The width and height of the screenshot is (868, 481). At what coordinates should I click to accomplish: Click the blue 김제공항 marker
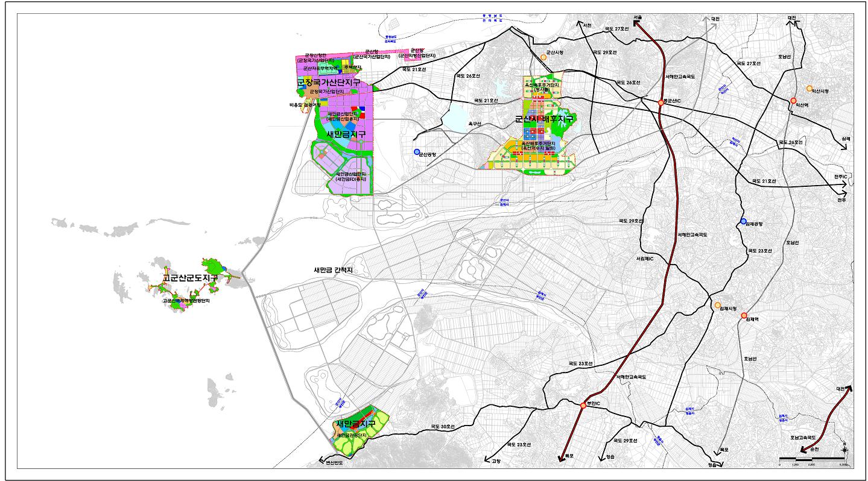click(x=743, y=221)
